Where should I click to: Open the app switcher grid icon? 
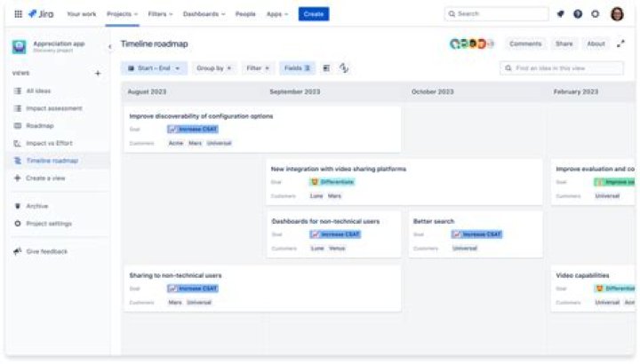click(x=18, y=14)
